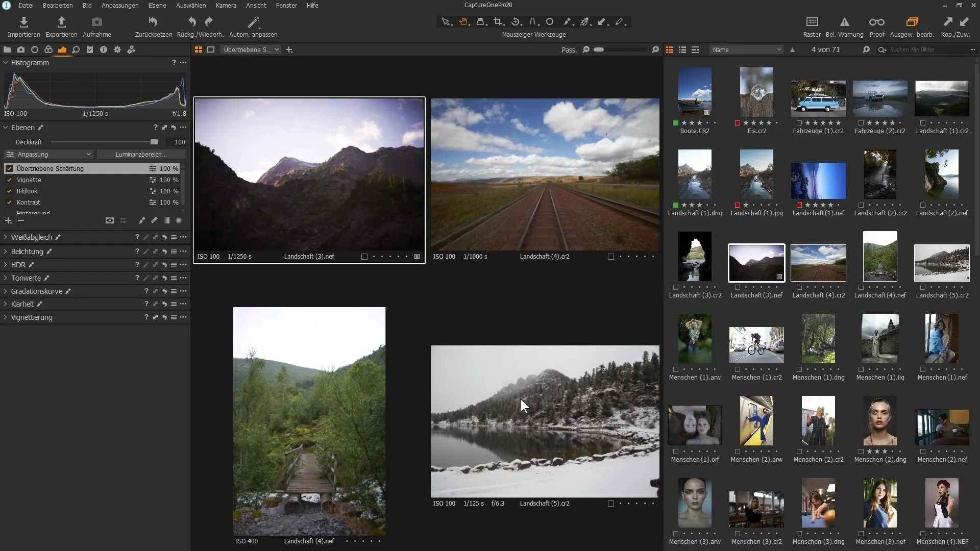Add a new layer with plus icon
Screen dimensions: 980x551
pyautogui.click(x=8, y=220)
